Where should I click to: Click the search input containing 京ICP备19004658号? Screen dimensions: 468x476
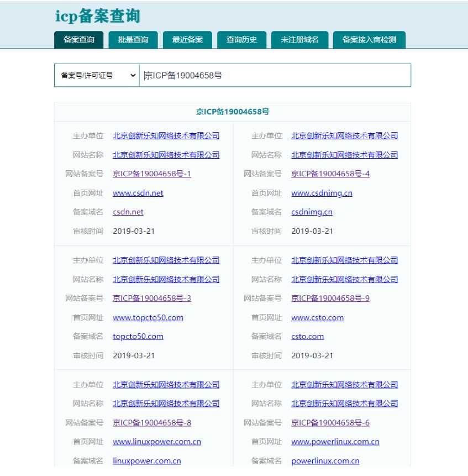275,75
